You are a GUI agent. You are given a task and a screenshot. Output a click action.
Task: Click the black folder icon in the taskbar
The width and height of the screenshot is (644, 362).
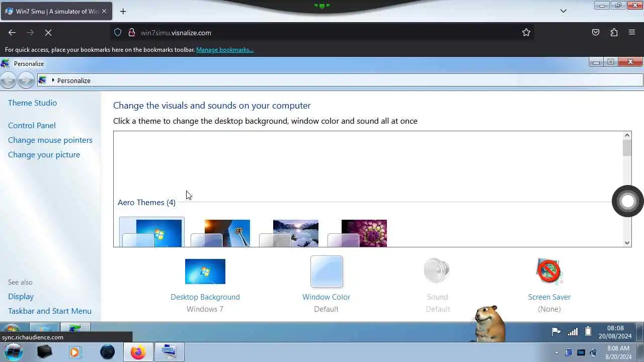click(44, 352)
